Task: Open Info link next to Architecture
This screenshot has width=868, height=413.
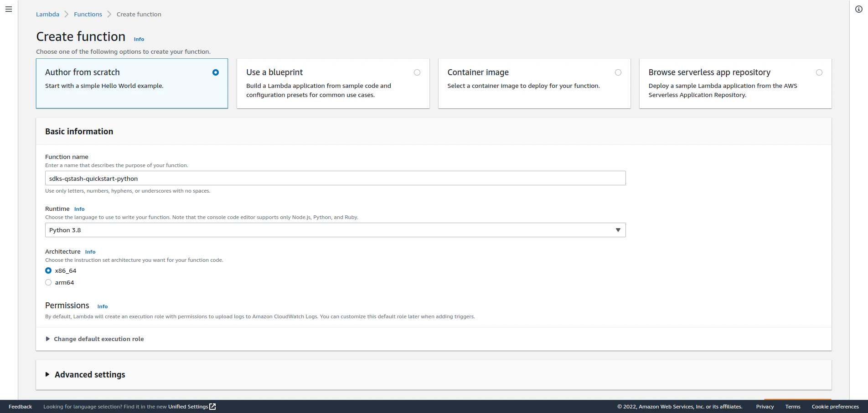Action: point(90,252)
